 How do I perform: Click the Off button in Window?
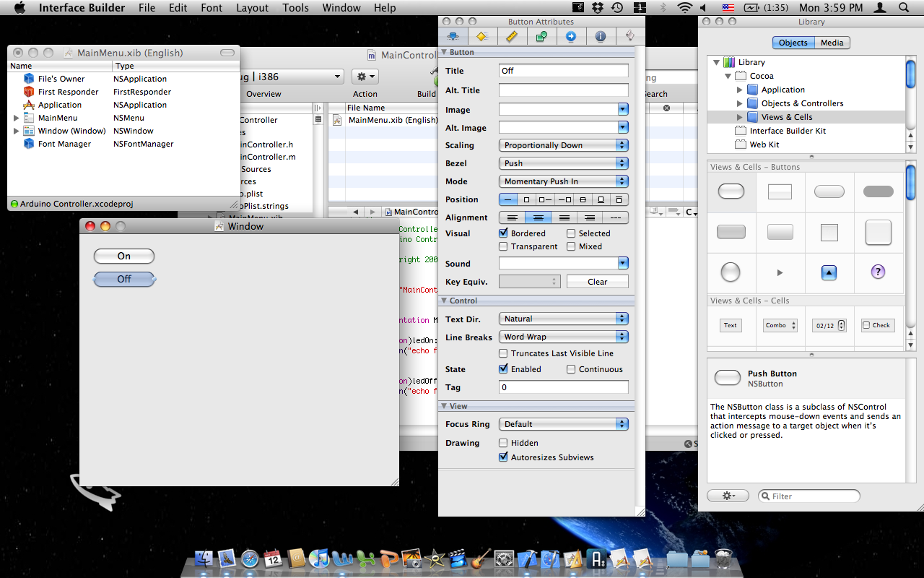coord(124,279)
